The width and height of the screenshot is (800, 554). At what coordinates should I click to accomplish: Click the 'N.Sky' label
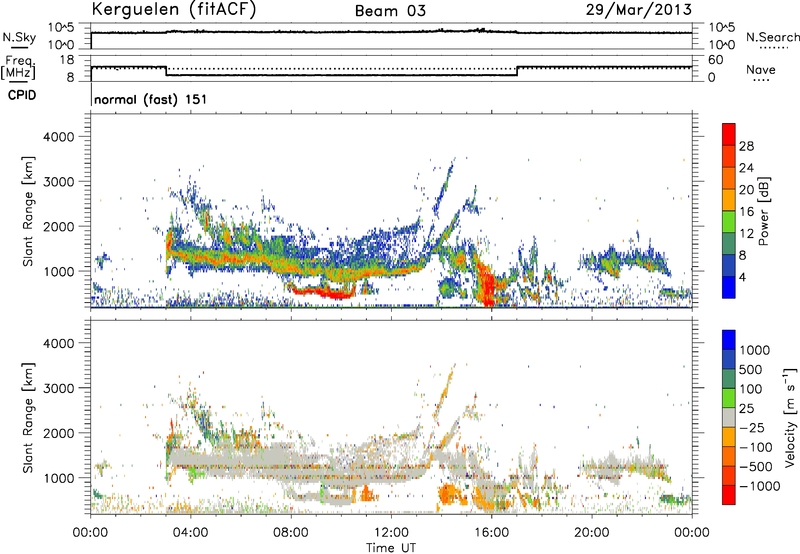[19, 38]
